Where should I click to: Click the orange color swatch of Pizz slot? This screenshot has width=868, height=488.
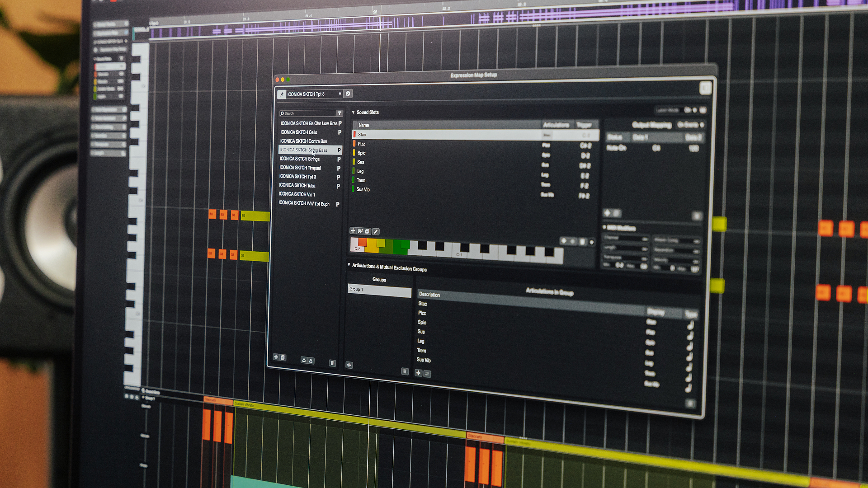click(354, 144)
